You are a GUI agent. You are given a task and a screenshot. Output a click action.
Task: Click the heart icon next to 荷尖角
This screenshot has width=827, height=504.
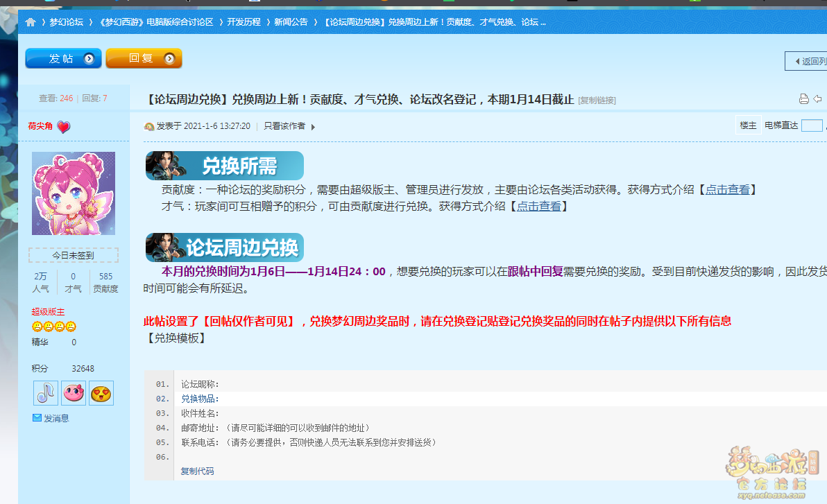[x=63, y=127]
